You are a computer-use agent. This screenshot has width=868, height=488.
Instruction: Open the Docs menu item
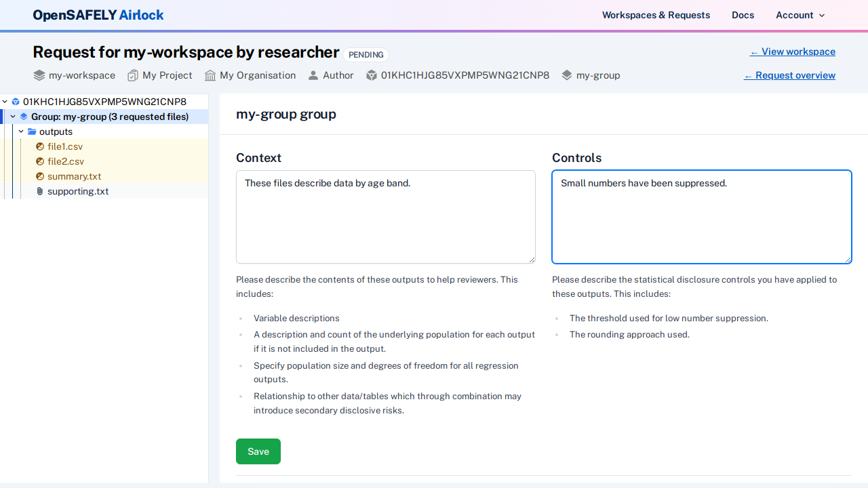(x=743, y=15)
